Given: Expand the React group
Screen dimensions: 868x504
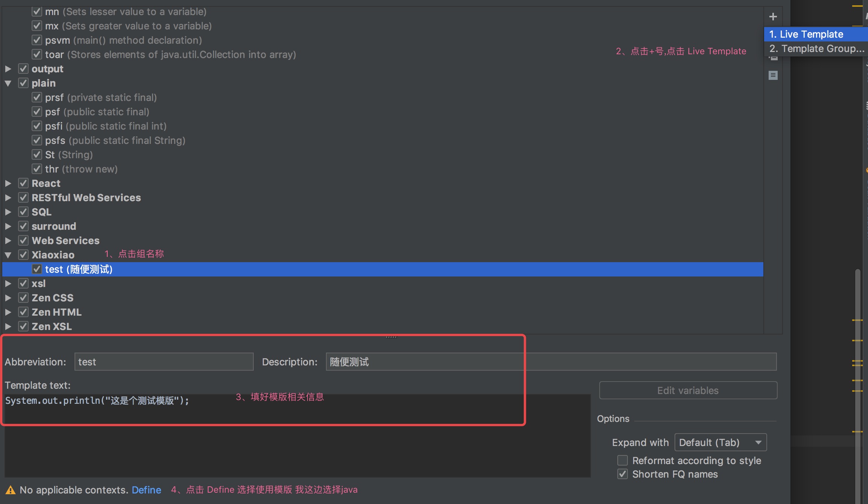Looking at the screenshot, I should tap(8, 183).
